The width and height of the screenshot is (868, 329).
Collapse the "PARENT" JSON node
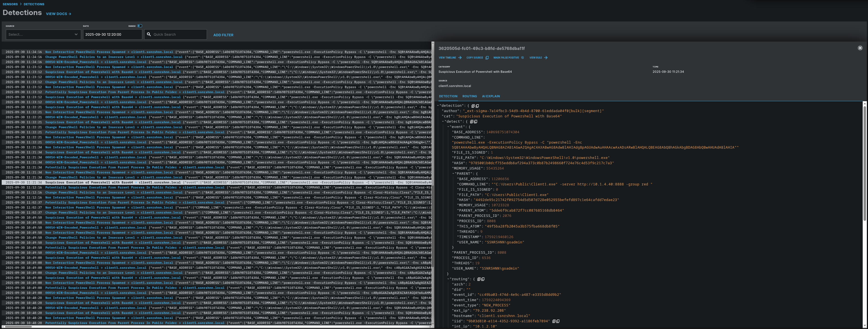(x=453, y=174)
